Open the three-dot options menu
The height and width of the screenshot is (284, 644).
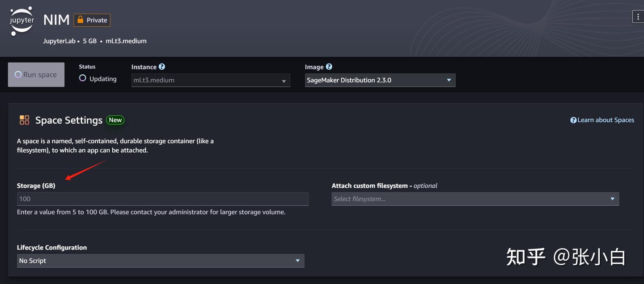coord(638,17)
